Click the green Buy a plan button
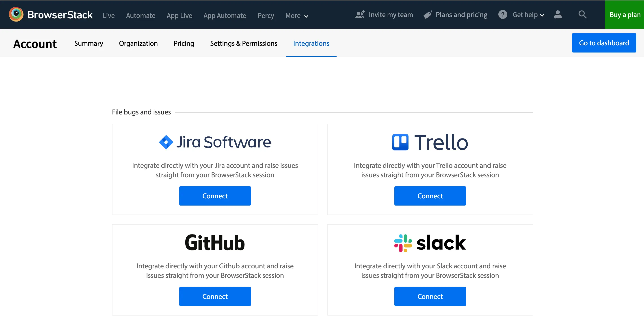The height and width of the screenshot is (320, 644). 625,15
